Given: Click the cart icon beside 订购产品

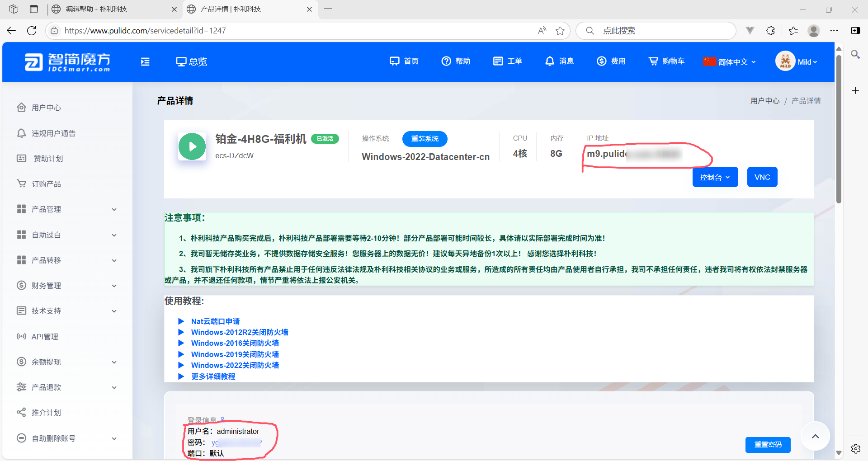Looking at the screenshot, I should [x=21, y=183].
